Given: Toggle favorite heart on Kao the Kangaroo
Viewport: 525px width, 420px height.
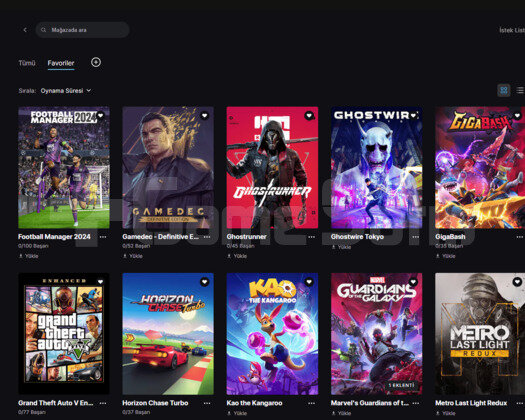Looking at the screenshot, I should click(x=309, y=282).
